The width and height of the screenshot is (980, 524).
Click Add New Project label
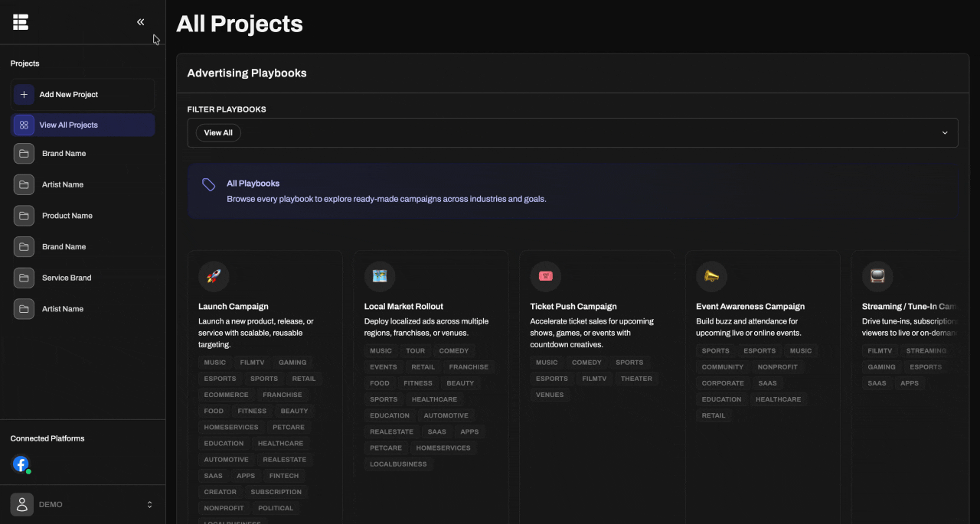[69, 94]
